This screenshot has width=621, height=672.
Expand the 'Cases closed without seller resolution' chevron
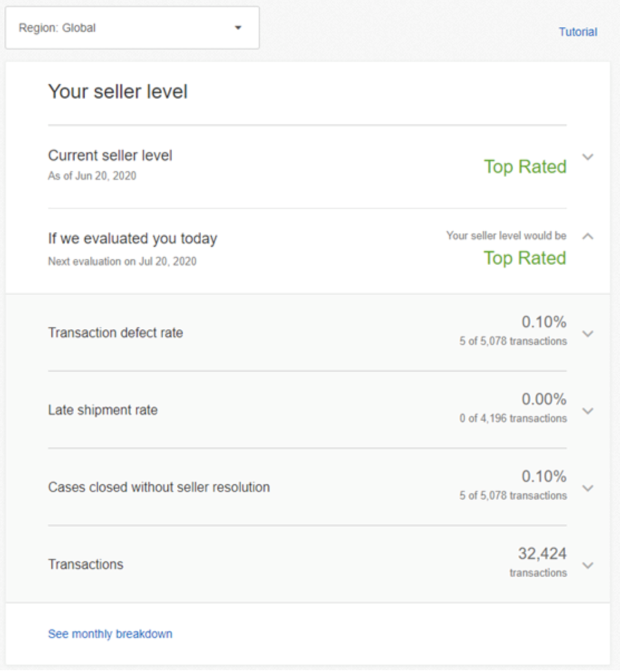pos(588,488)
